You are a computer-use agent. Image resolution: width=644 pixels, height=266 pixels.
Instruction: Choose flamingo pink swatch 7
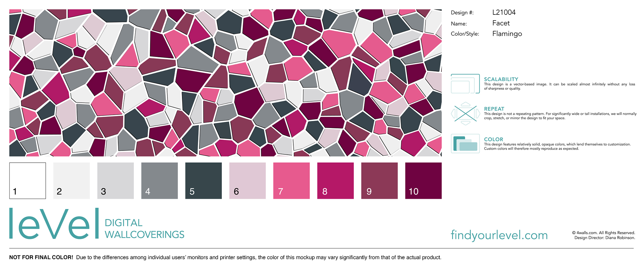[291, 181]
